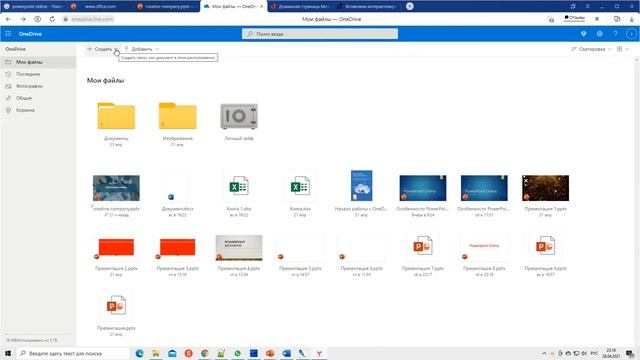Click the browser forward arrow
Screen dimensions: 640x360
(23, 19)
